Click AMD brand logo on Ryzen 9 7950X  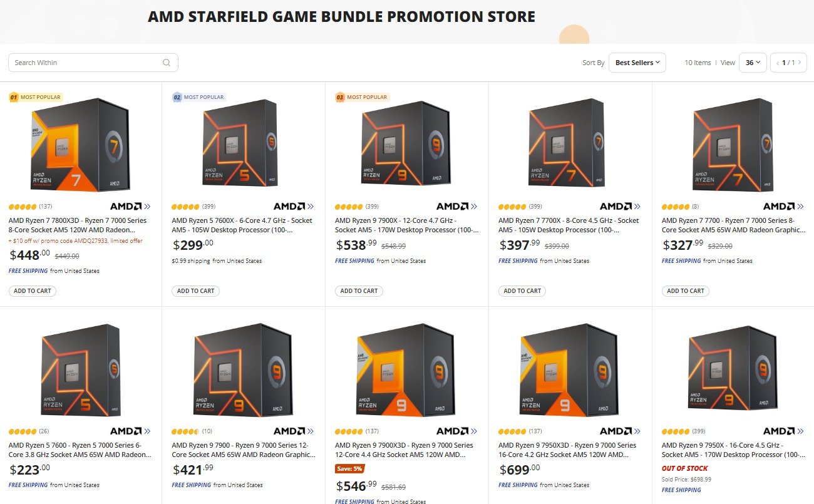783,431
